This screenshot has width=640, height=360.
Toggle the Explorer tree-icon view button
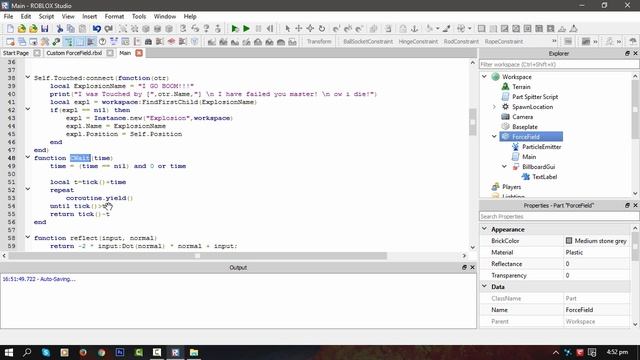click(68, 42)
